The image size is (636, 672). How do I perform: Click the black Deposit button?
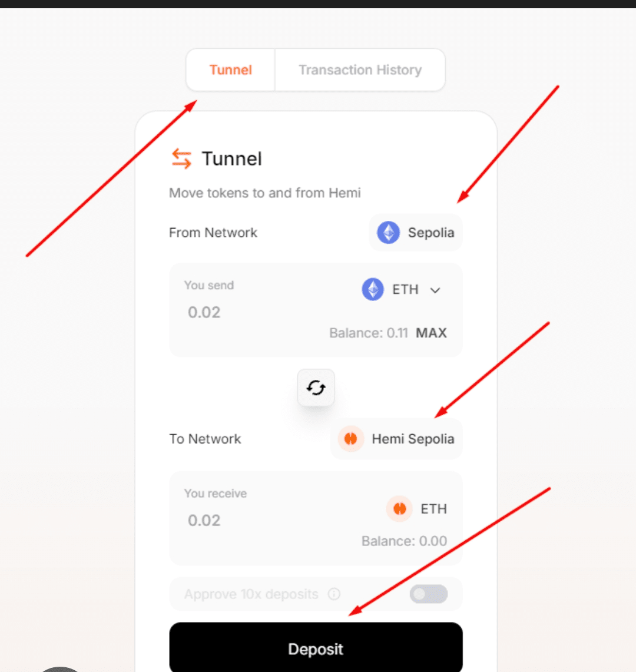coord(316,648)
